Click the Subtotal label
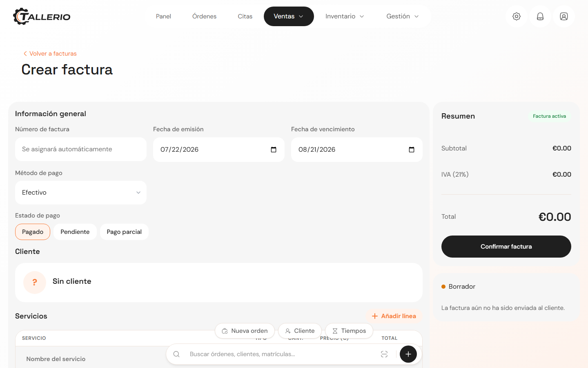 pyautogui.click(x=454, y=148)
